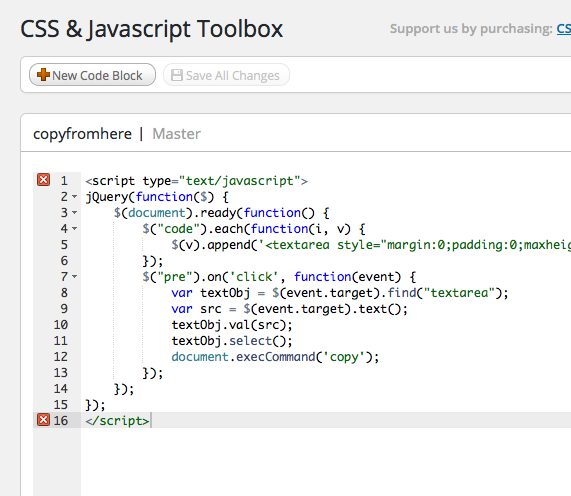Collapse the fold arrow on line 2
Image resolution: width=571 pixels, height=496 pixels.
pyautogui.click(x=75, y=197)
